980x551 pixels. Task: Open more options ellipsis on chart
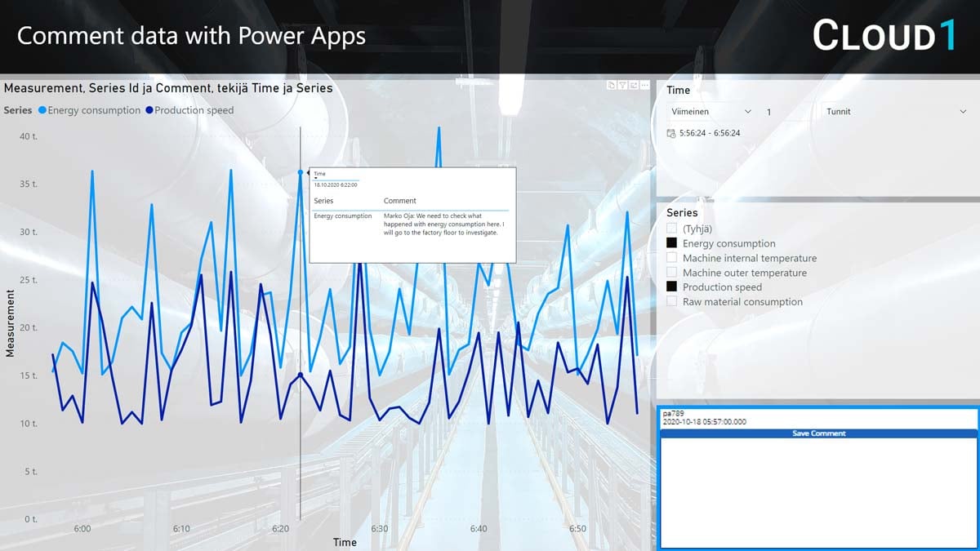(644, 85)
